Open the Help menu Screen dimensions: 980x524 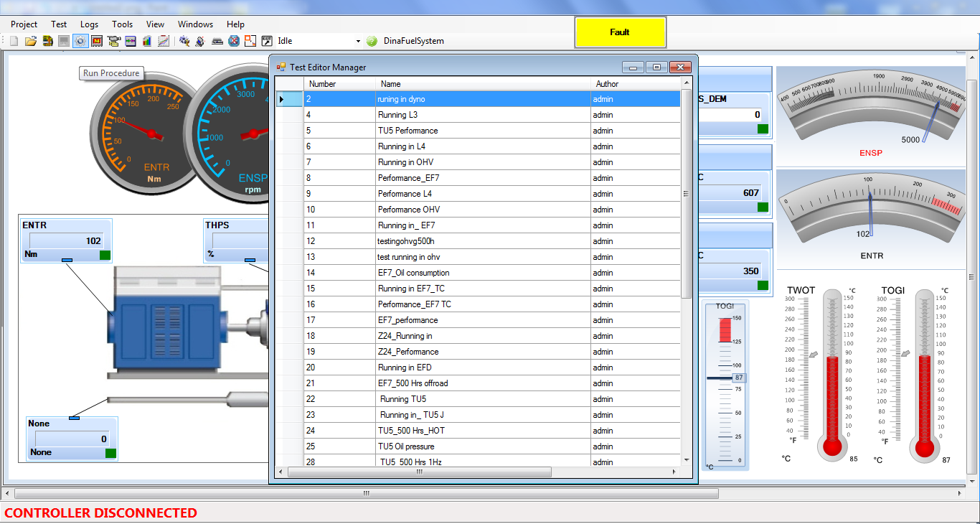click(x=235, y=24)
